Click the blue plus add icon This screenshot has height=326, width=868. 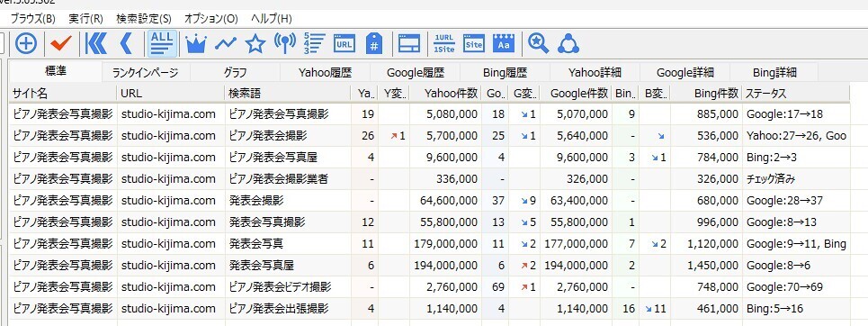coord(25,43)
